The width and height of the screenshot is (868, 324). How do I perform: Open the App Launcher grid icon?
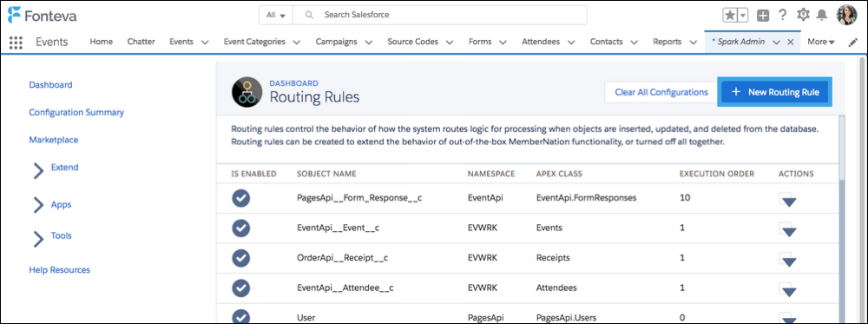click(x=16, y=42)
